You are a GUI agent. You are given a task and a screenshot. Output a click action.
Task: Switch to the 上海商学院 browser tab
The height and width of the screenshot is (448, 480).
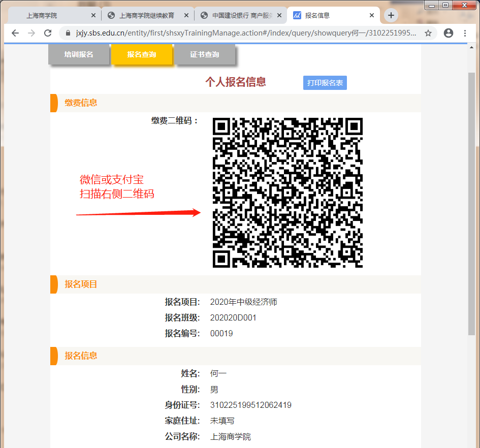pyautogui.click(x=54, y=15)
